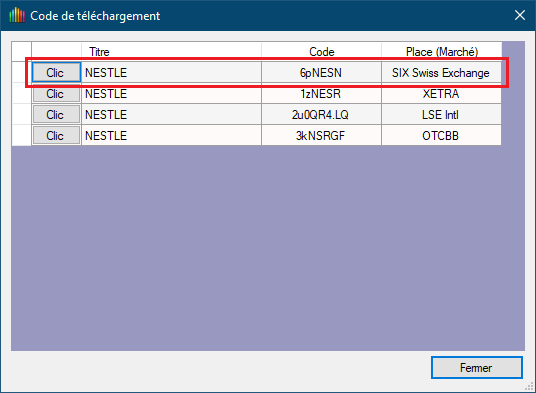Click the row header of the 3kNSRGF row
The width and height of the screenshot is (536, 393).
pos(21,135)
